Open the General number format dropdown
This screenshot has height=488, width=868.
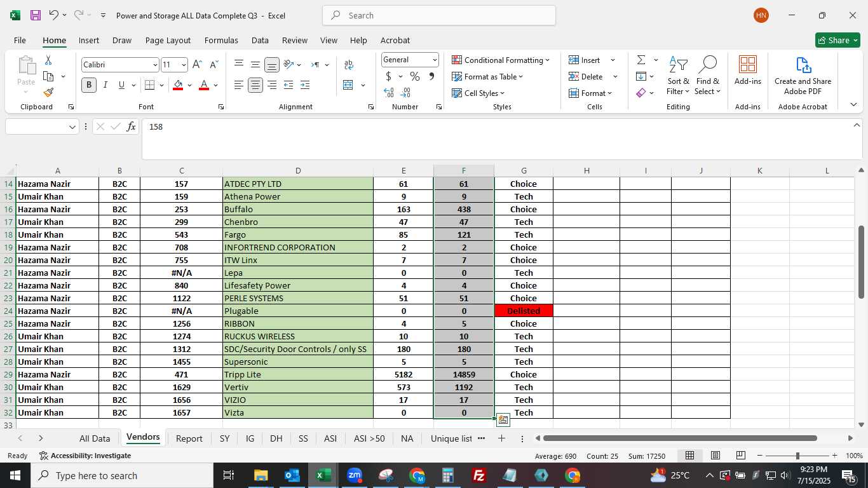tap(435, 60)
